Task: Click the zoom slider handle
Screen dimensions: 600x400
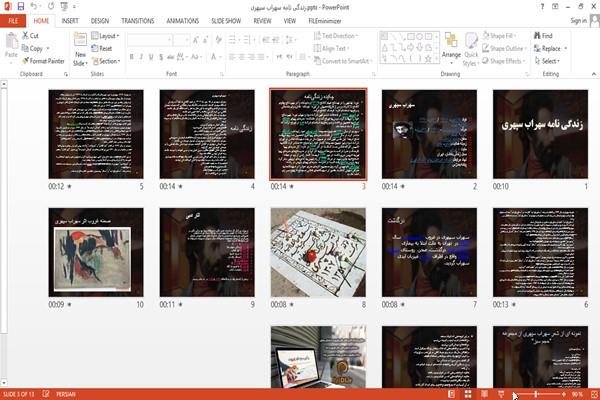Action: [536, 394]
